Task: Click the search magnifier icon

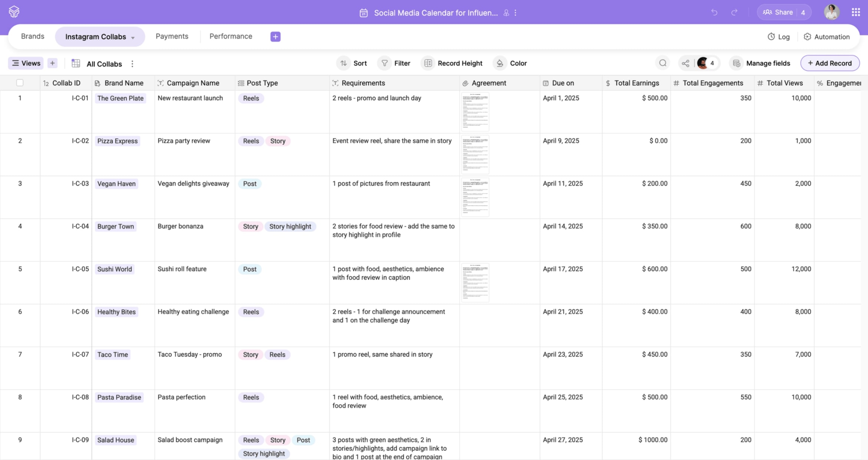Action: tap(662, 63)
